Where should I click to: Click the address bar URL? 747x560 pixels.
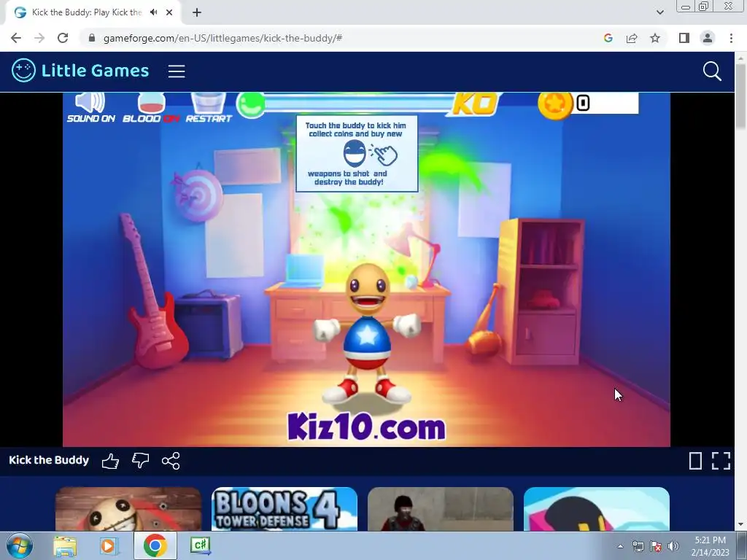[x=223, y=38]
